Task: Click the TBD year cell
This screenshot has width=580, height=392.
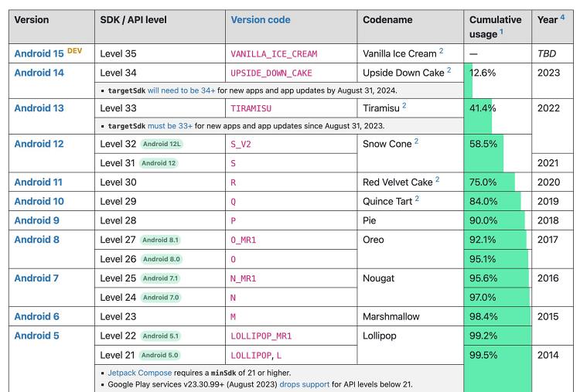Action: (553, 53)
